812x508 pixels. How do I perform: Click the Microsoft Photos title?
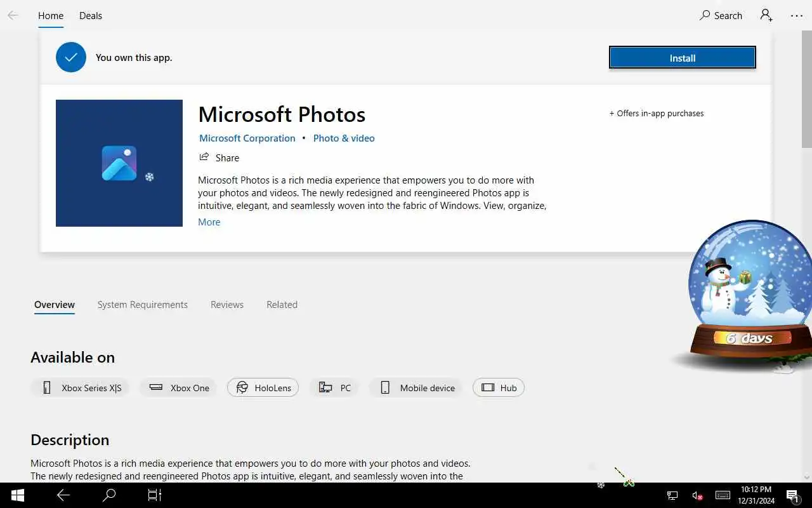tap(282, 114)
